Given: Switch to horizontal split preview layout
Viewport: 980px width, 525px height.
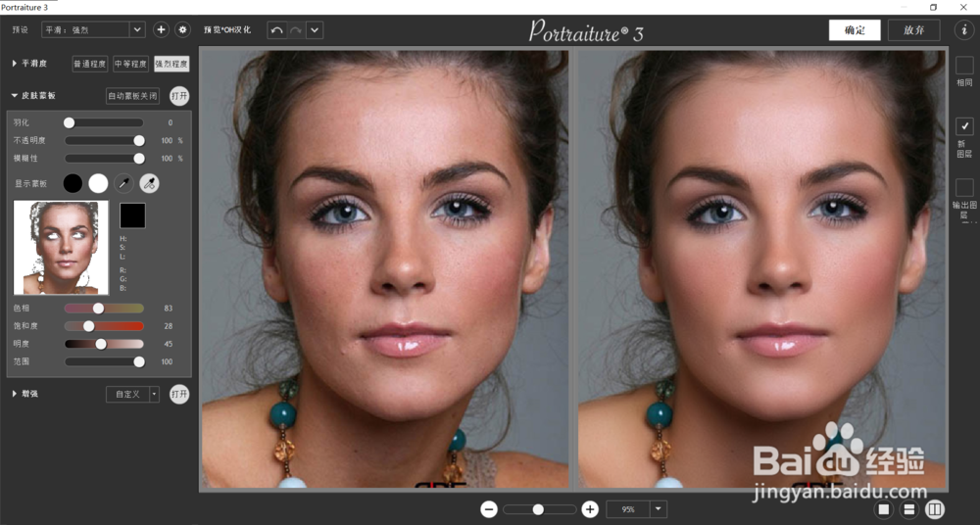Looking at the screenshot, I should pyautogui.click(x=909, y=509).
